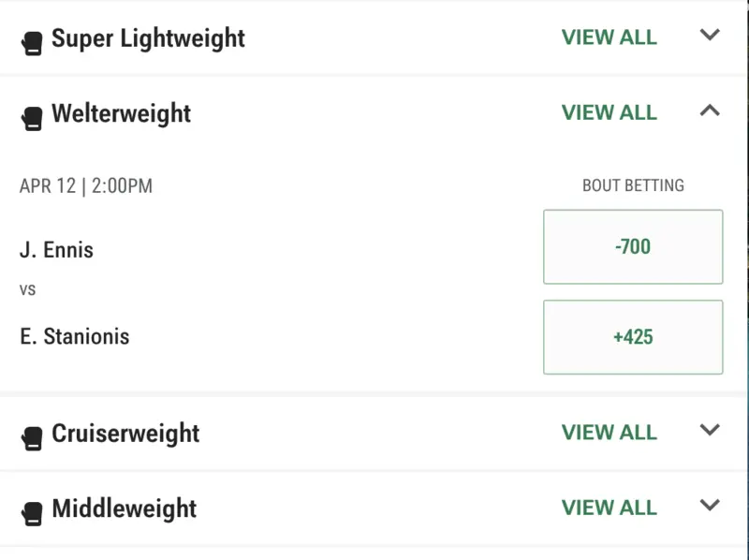Collapse the Welterweight section chevron

(710, 111)
